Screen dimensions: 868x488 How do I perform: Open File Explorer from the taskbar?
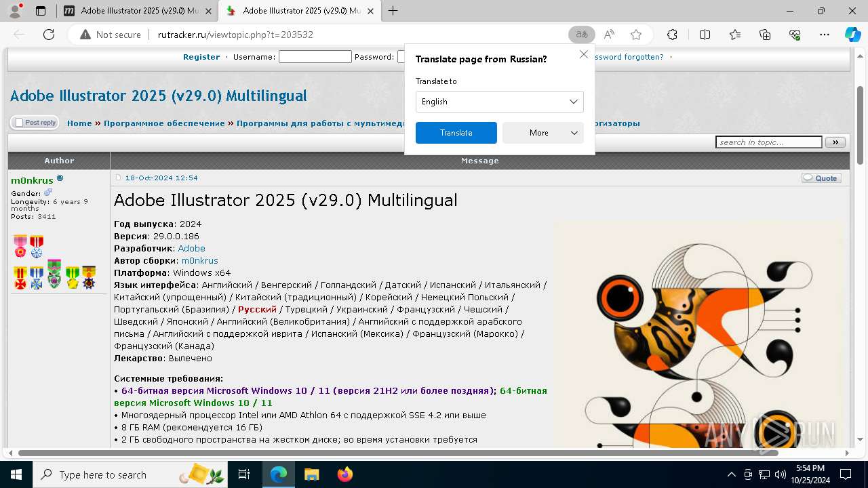coord(311,474)
